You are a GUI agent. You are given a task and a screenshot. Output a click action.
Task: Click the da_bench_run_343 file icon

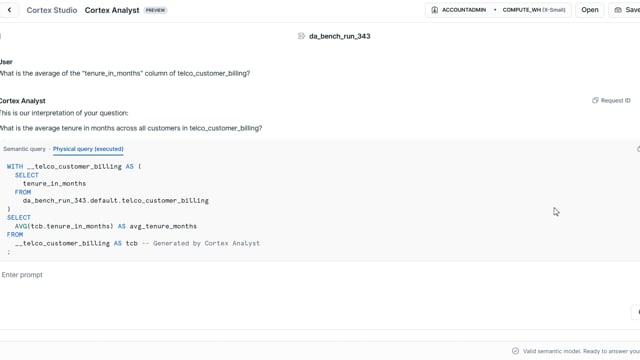click(301, 36)
